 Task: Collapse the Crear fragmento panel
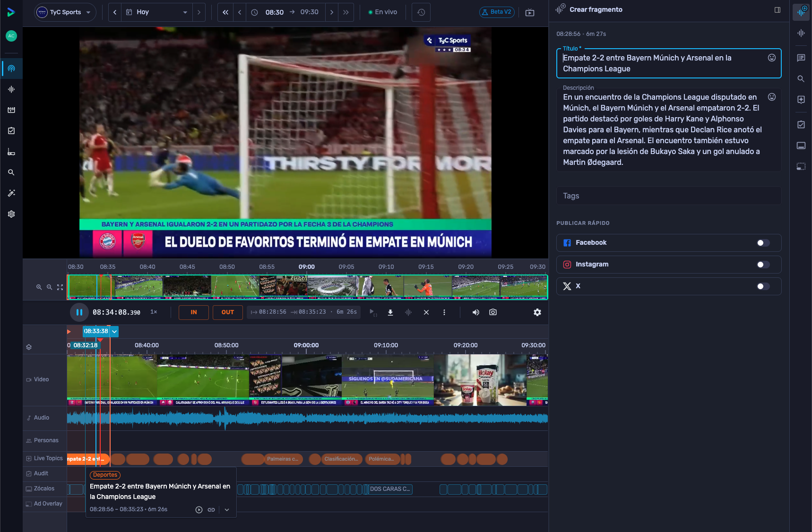[777, 10]
